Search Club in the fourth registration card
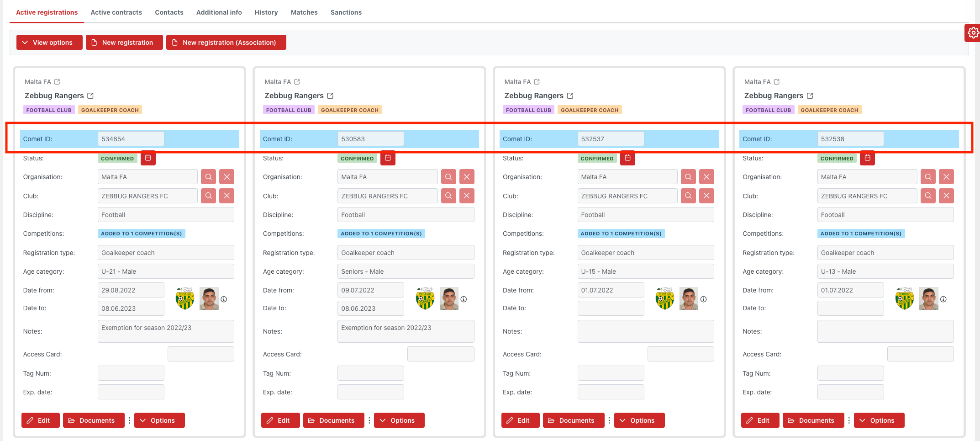The width and height of the screenshot is (980, 441). [928, 196]
